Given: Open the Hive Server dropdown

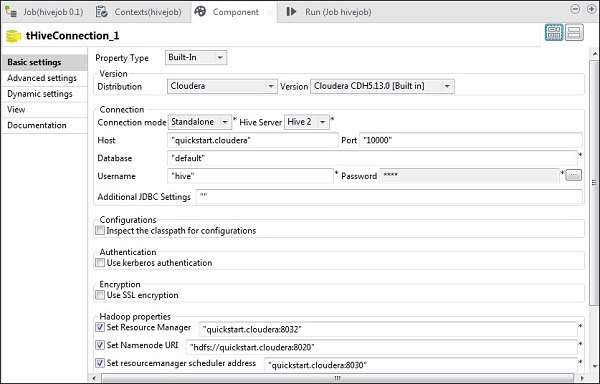Looking at the screenshot, I should [x=307, y=122].
